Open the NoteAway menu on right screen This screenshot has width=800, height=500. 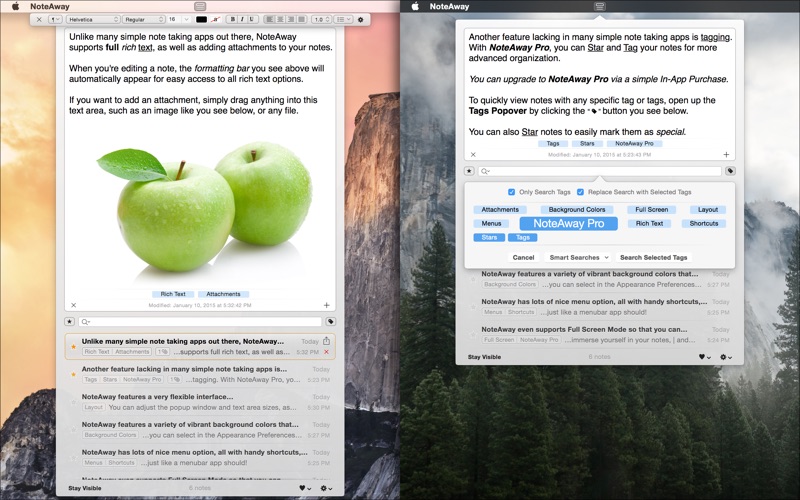449,6
